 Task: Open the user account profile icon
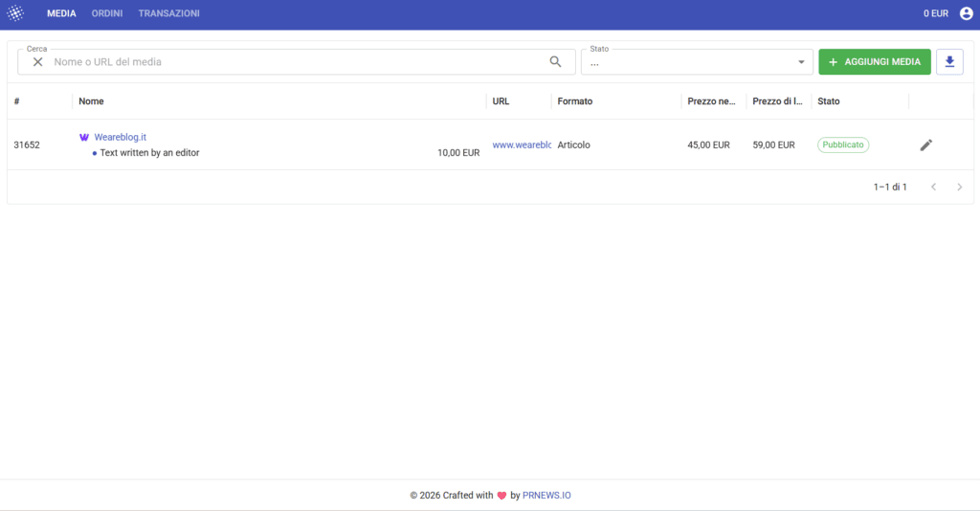(966, 13)
